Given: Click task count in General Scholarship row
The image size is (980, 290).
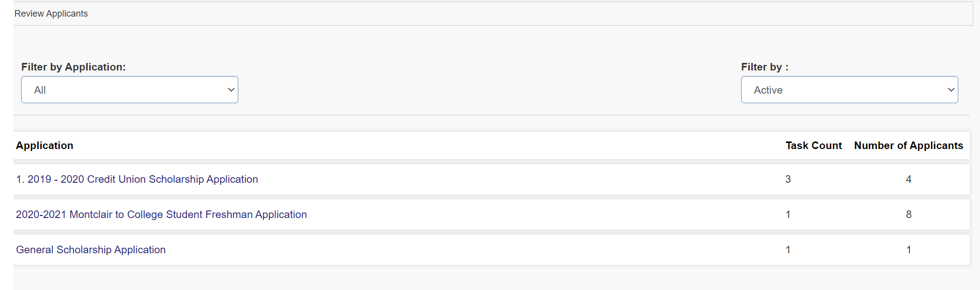Looking at the screenshot, I should (788, 250).
